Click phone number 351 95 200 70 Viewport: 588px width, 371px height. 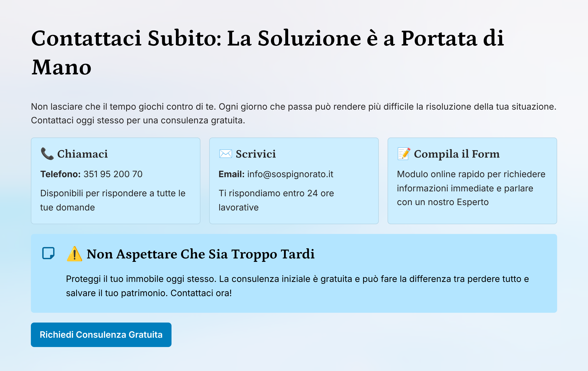[113, 174]
